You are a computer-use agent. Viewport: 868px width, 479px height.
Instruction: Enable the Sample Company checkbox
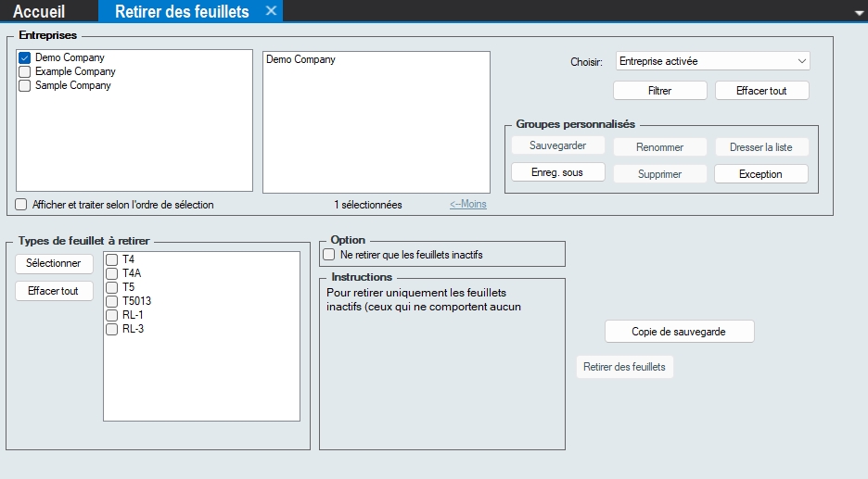(x=25, y=85)
